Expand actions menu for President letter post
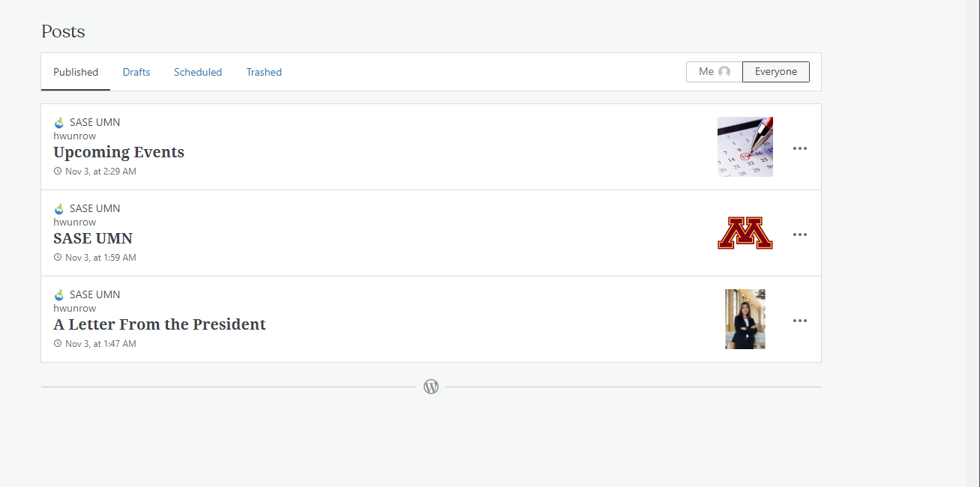Viewport: 980px width, 487px height. [800, 321]
